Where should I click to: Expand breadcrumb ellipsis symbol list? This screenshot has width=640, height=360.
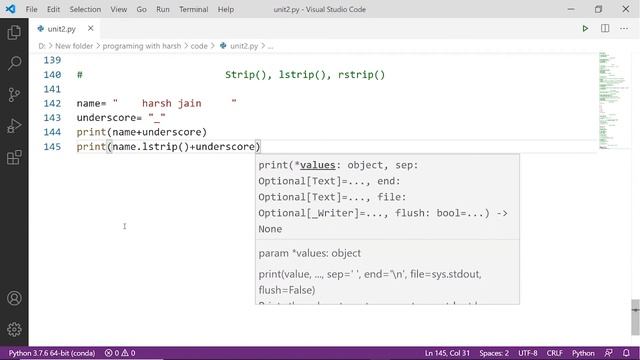270,46
